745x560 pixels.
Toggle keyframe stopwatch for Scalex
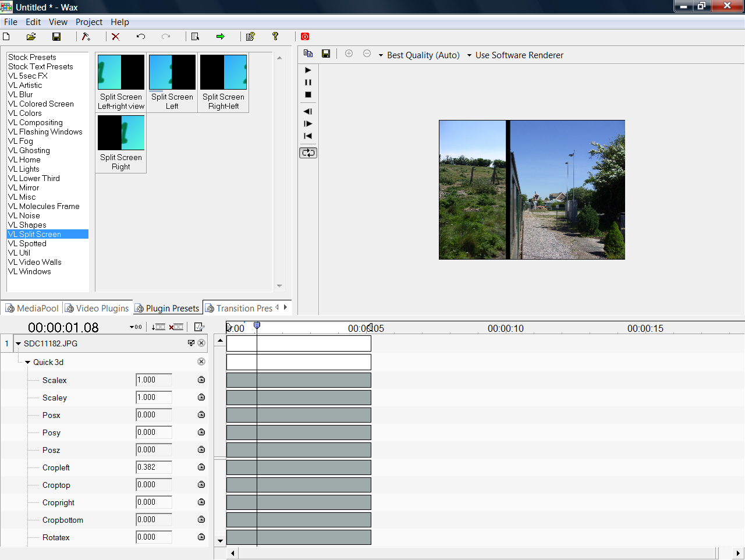click(x=201, y=380)
